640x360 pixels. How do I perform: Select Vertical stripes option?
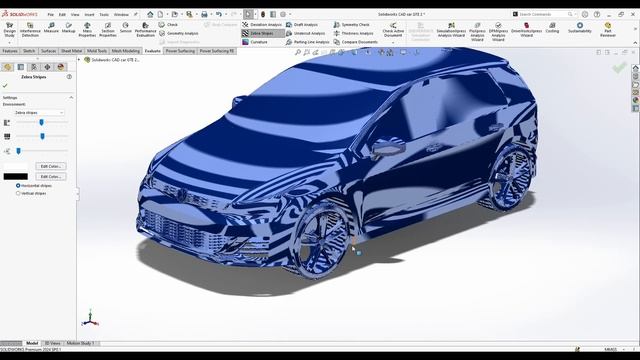31,193
